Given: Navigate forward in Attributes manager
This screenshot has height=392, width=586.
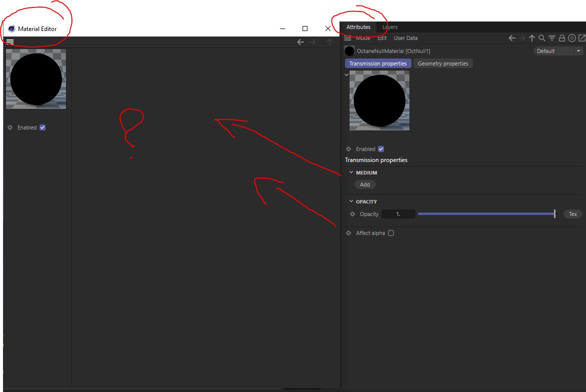Looking at the screenshot, I should (522, 38).
